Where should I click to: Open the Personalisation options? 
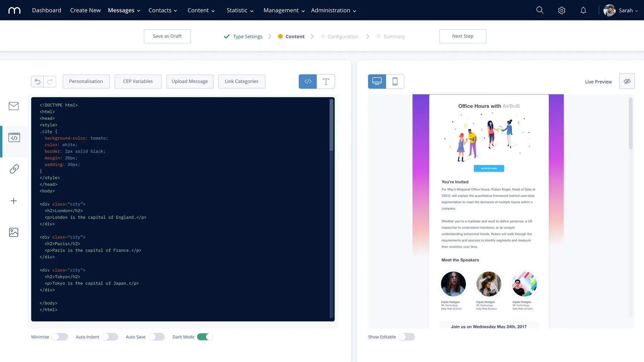86,82
